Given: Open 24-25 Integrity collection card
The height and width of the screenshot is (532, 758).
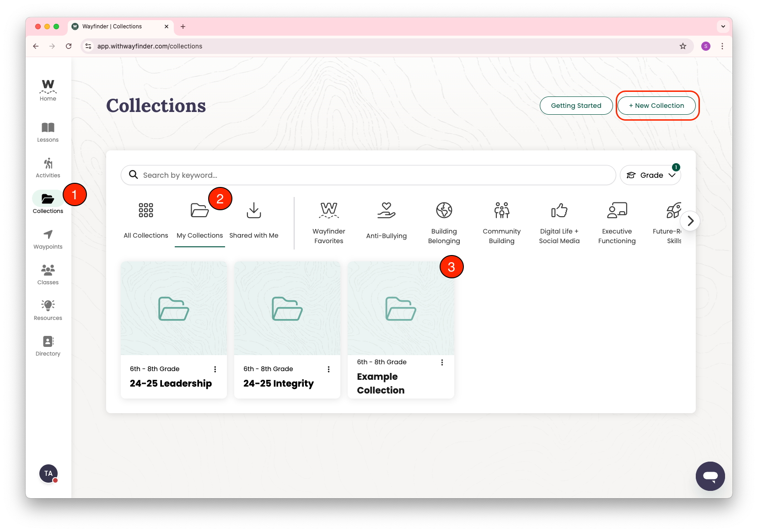Looking at the screenshot, I should (x=287, y=330).
